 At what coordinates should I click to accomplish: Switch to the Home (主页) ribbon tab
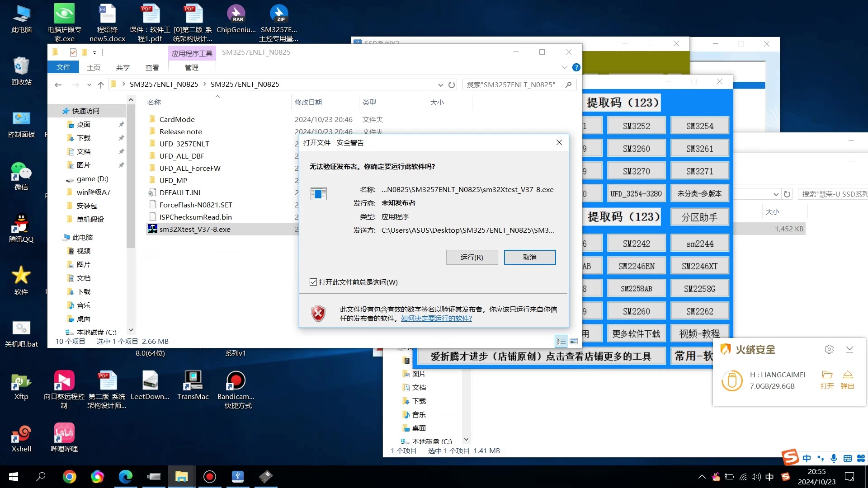pos(94,67)
